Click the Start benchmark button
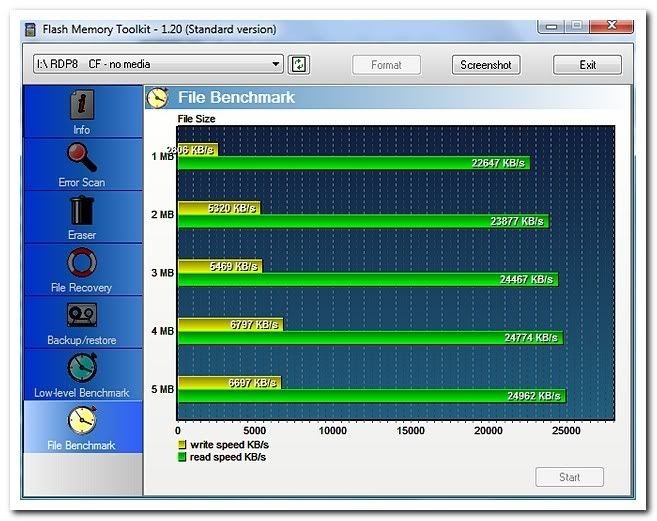Viewport: 657px width, 521px height. pyautogui.click(x=569, y=477)
